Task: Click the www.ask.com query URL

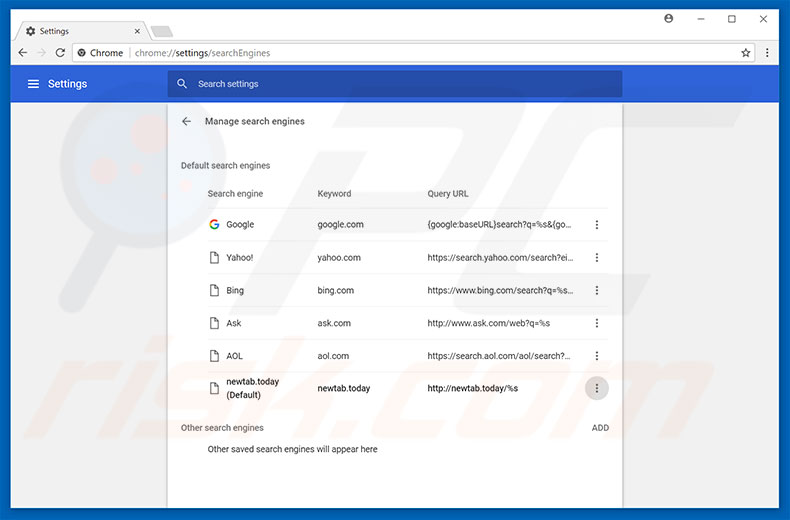Action: click(489, 323)
